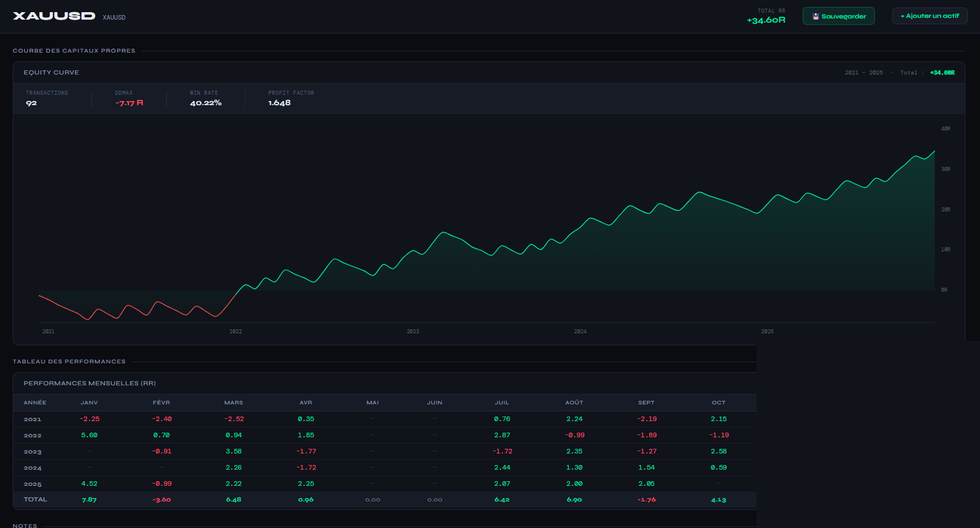The height and width of the screenshot is (528, 980).
Task: Click the JUIL column header
Action: (x=502, y=403)
